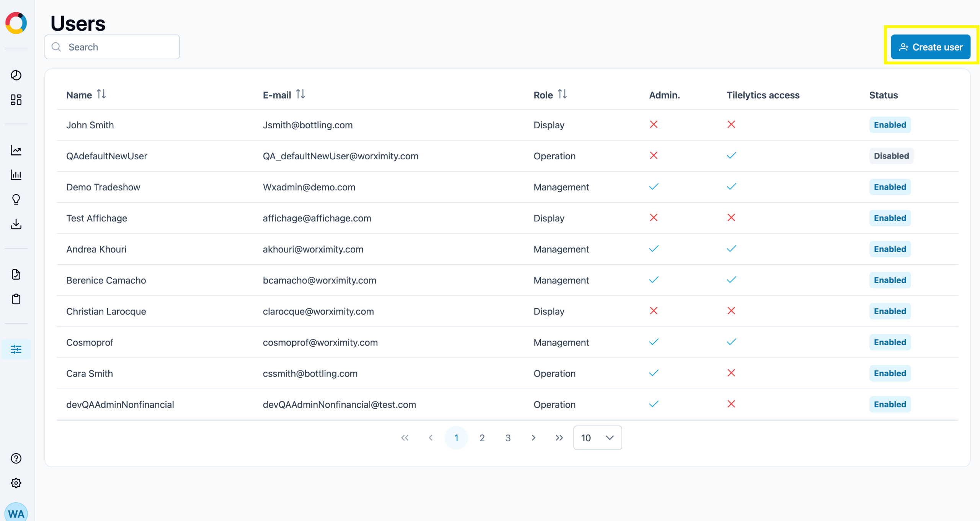
Task: Toggle John Smith's Admin red X mark
Action: coord(653,125)
